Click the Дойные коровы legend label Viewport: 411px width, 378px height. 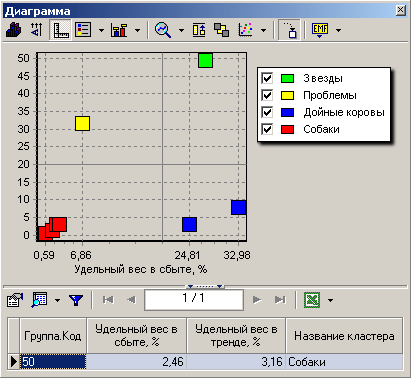coord(344,112)
